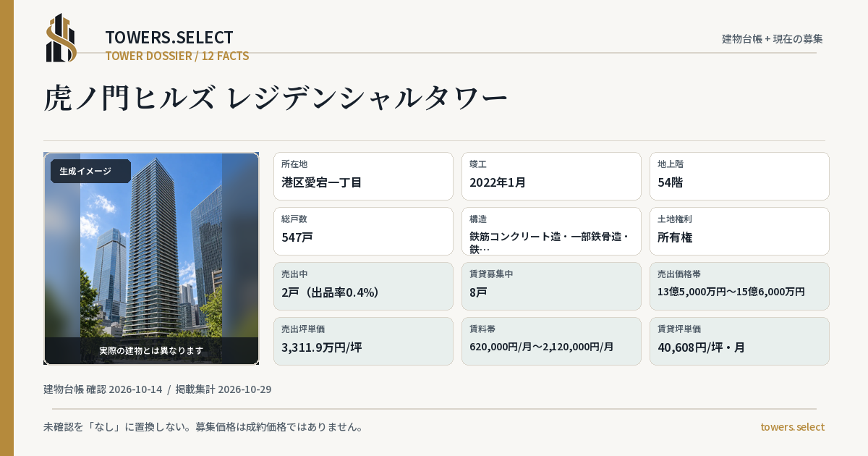Viewport: 868px width, 456px height.
Task: Select the 所在地 港区愛宕一丁目 card
Action: 363,177
